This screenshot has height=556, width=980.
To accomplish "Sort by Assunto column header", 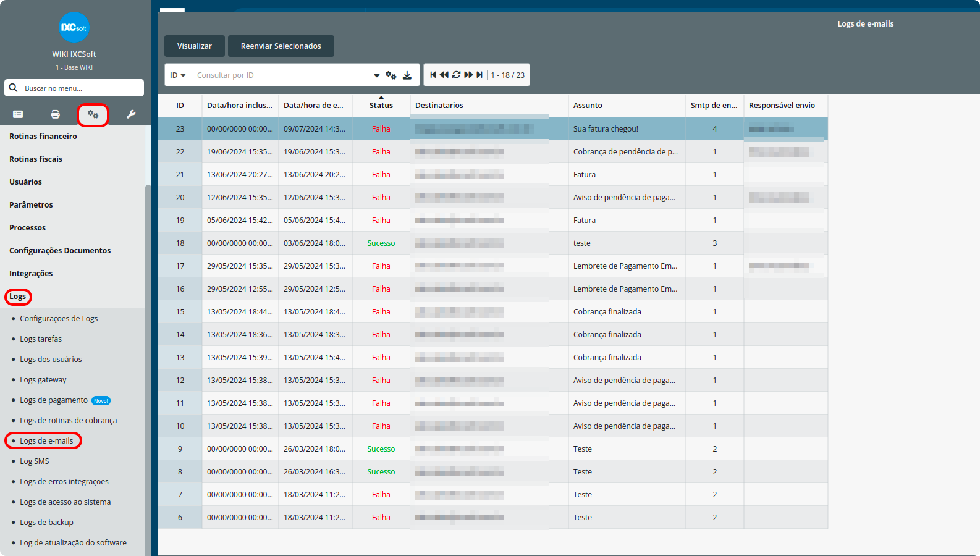I will pos(627,106).
